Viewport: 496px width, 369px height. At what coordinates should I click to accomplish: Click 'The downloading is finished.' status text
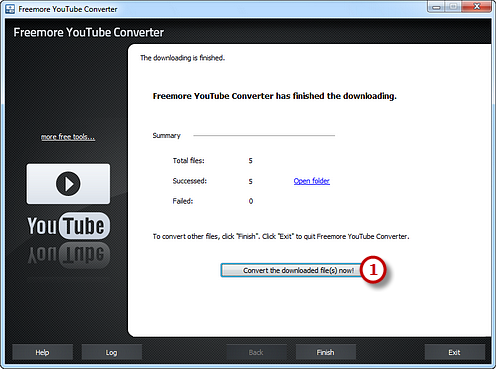click(x=182, y=58)
